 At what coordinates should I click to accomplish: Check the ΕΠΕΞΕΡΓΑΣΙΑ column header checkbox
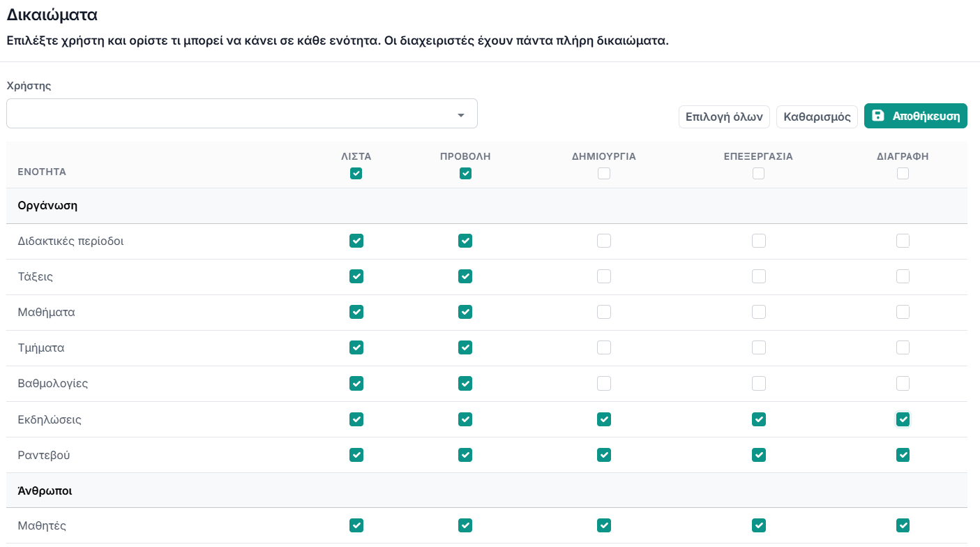[758, 174]
